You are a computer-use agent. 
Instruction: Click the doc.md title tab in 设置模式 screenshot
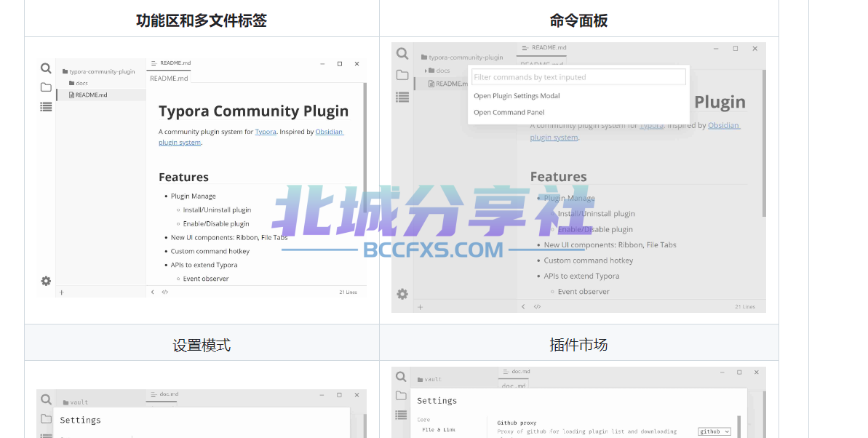pyautogui.click(x=164, y=394)
